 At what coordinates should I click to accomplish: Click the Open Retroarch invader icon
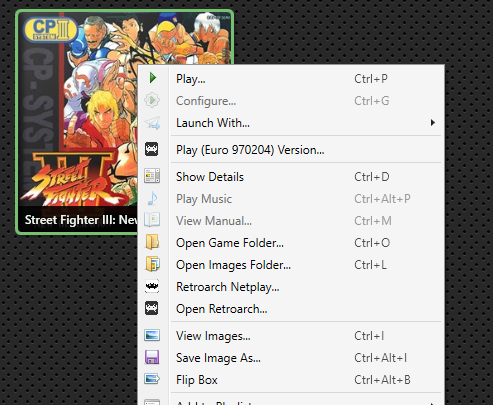point(152,308)
